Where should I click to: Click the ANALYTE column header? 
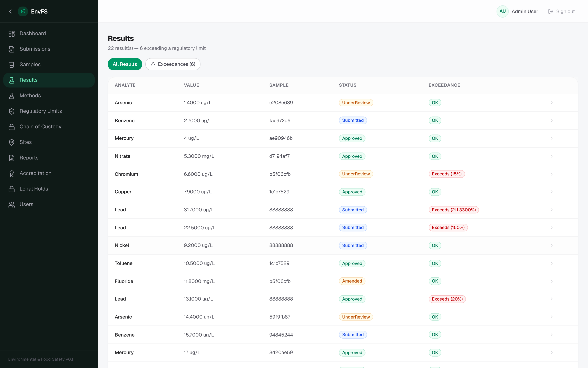(x=125, y=85)
